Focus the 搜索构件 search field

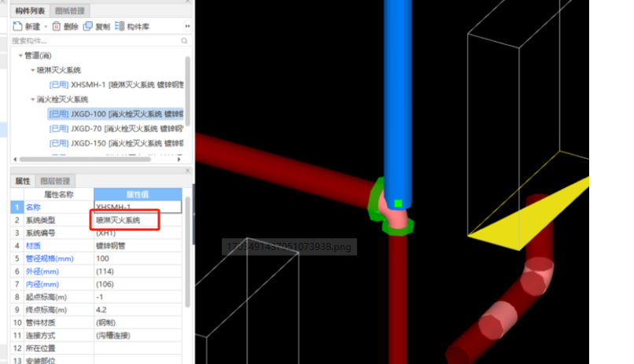[95, 41]
